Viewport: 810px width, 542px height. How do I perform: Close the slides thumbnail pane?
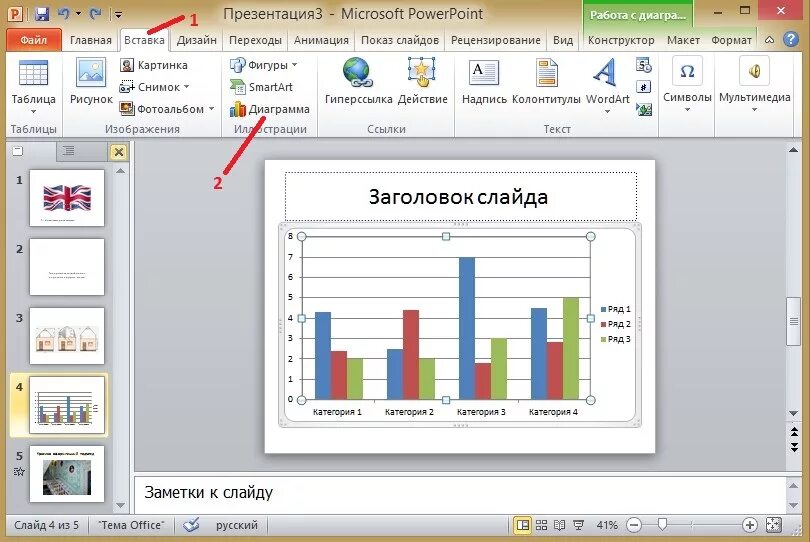coord(119,152)
